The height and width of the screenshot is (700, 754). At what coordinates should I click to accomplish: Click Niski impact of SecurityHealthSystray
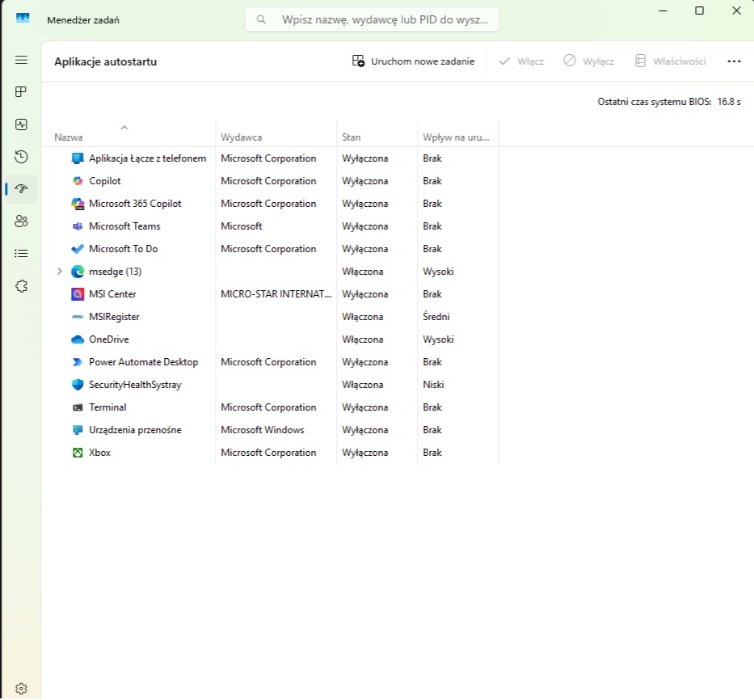(x=433, y=385)
